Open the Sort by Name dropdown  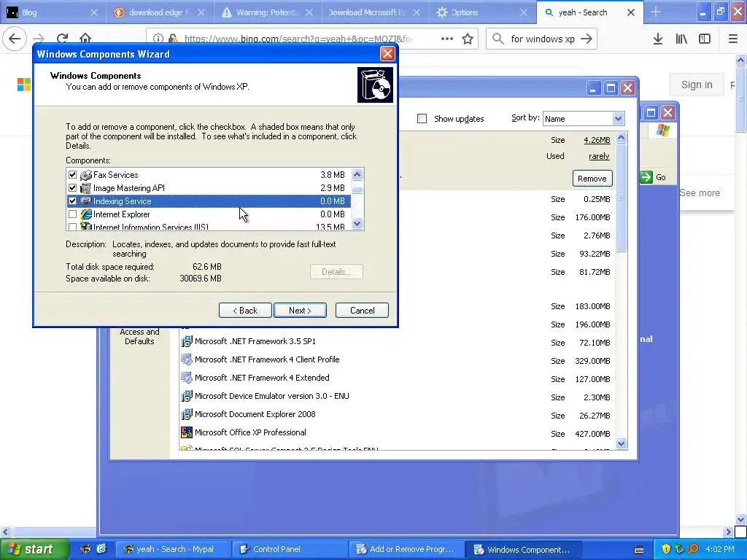(x=618, y=119)
